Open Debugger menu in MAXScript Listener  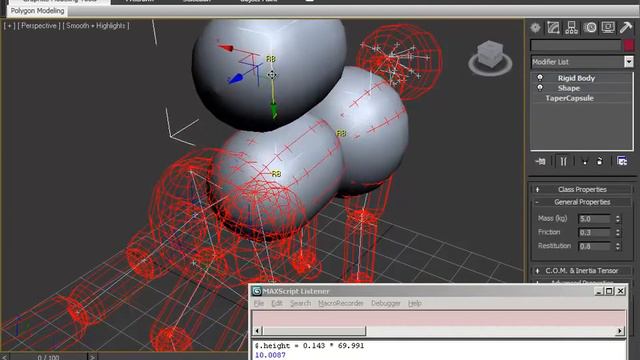pyautogui.click(x=385, y=303)
